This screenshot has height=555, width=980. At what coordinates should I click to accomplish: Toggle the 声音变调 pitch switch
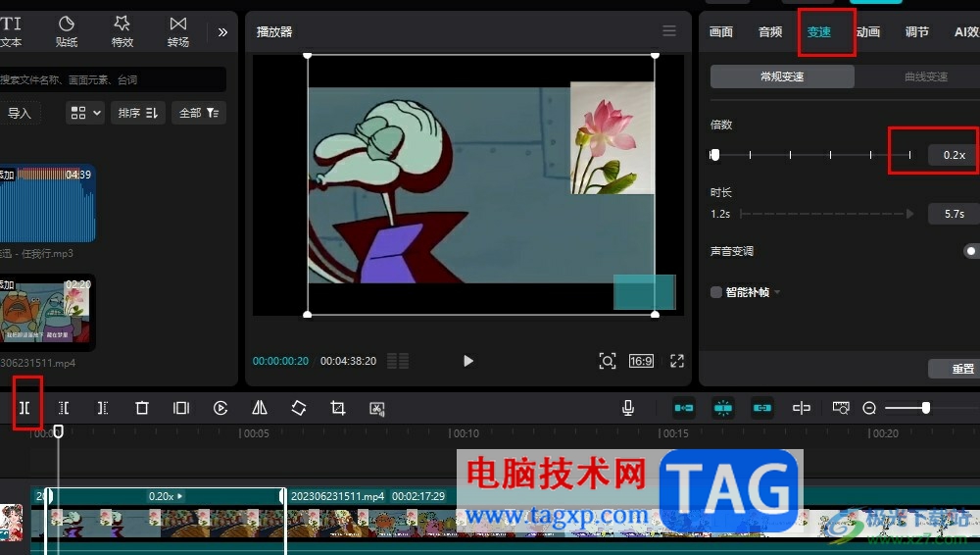tap(972, 251)
